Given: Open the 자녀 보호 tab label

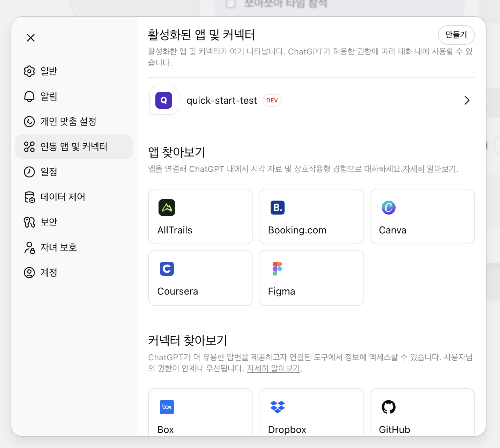Looking at the screenshot, I should [x=59, y=247].
